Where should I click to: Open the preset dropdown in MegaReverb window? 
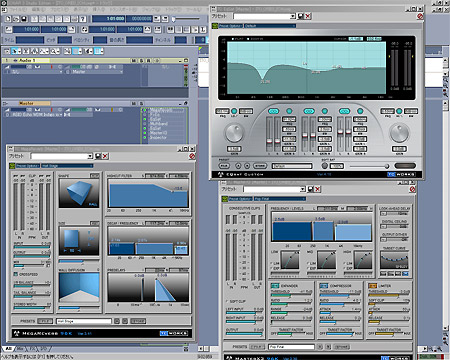click(90, 156)
